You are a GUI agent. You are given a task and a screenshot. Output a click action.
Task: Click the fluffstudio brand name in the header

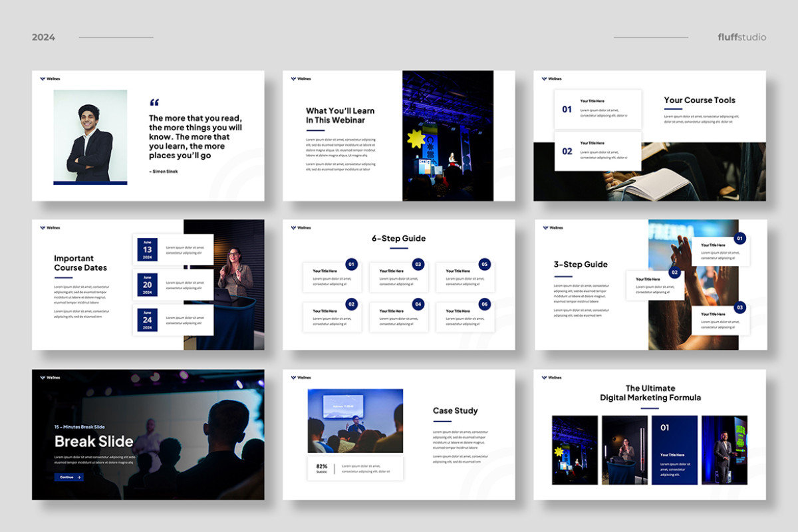tap(741, 37)
